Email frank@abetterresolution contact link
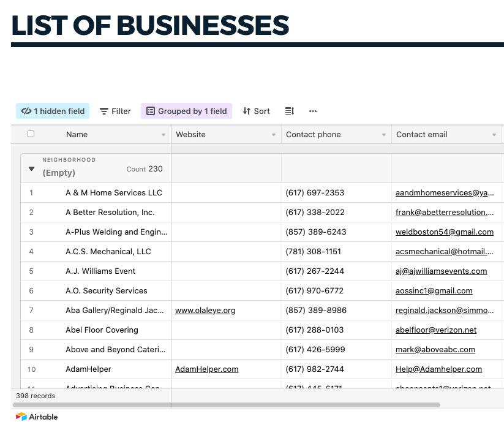This screenshot has width=504, height=438. [x=445, y=212]
